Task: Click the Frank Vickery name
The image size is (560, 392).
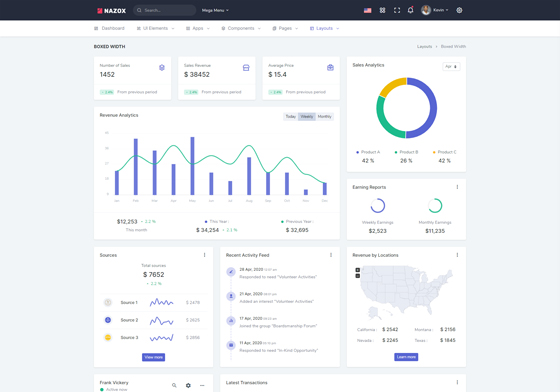Action: click(114, 383)
